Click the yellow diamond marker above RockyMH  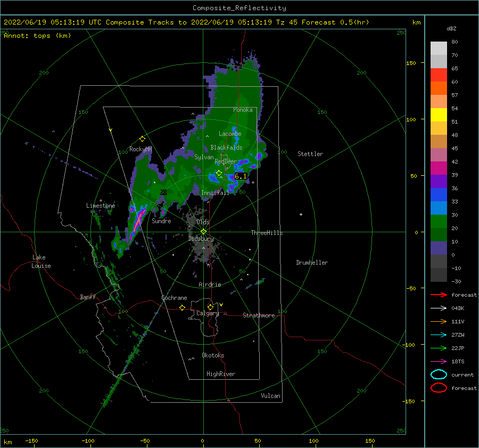pyautogui.click(x=142, y=139)
